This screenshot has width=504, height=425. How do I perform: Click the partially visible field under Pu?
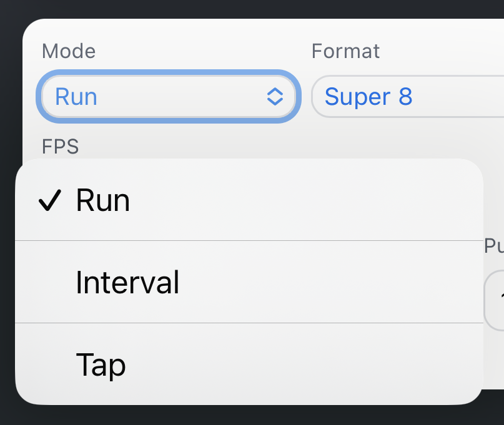(x=495, y=300)
